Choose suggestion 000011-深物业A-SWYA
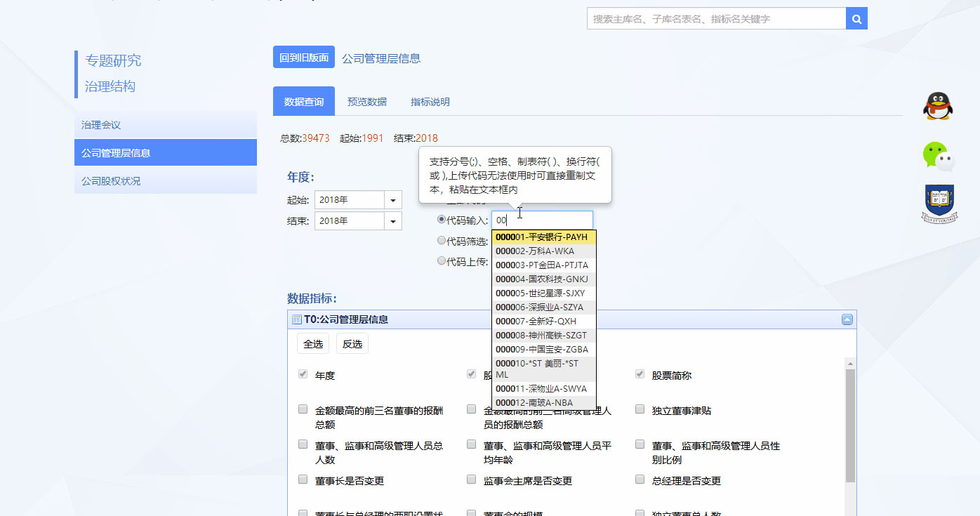Screen dimensions: 980x516 point(544,389)
